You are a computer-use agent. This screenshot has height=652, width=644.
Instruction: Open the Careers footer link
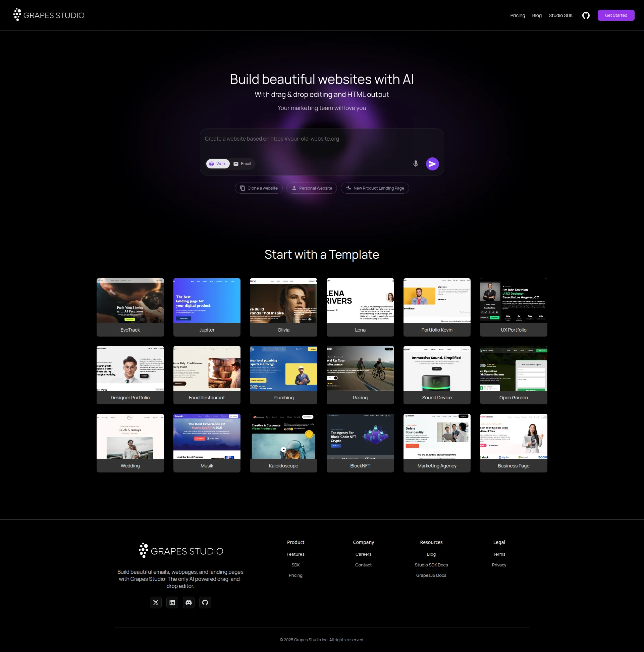click(363, 554)
